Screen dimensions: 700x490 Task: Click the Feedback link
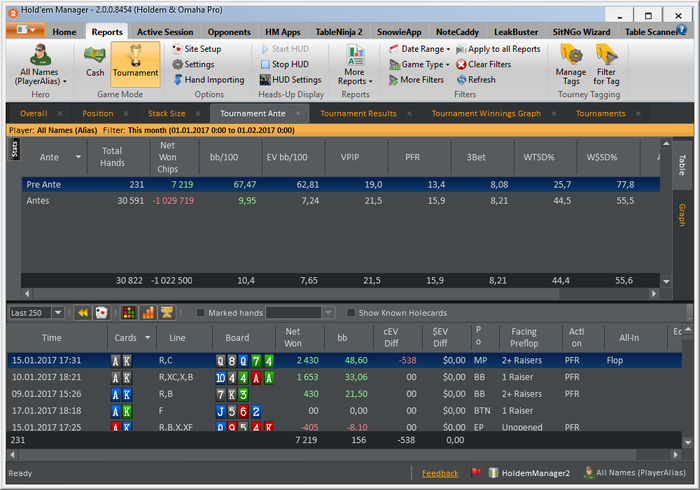pyautogui.click(x=440, y=473)
